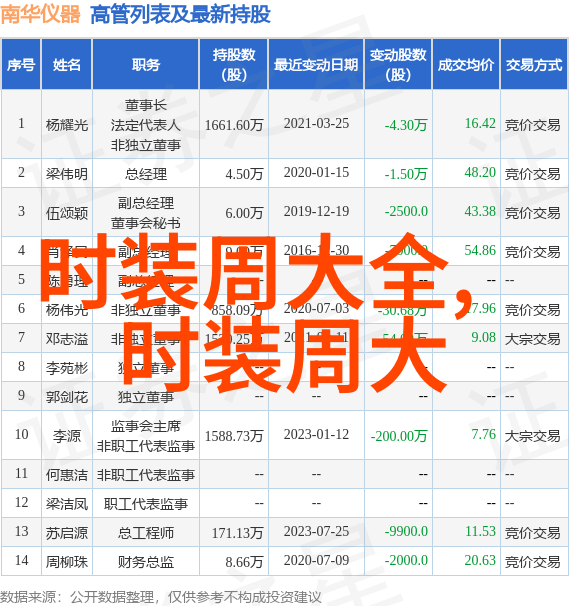This screenshot has width=569, height=606.
Task: Click the holding value 6.00万
Action: point(244,213)
